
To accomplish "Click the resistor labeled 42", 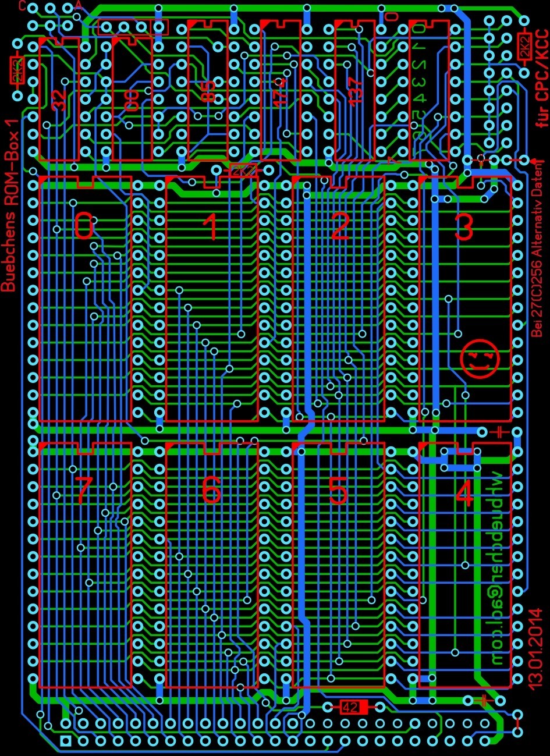I will pyautogui.click(x=350, y=707).
